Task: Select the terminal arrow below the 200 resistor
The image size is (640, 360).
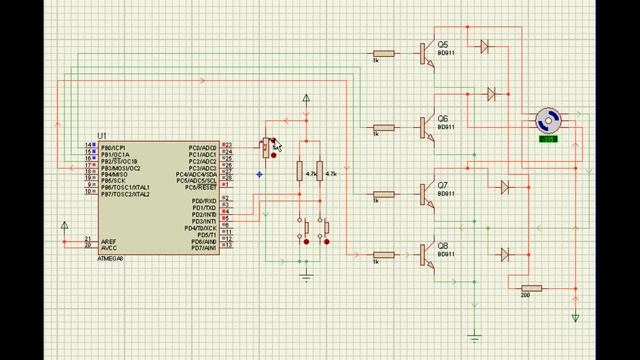Action: coord(576,318)
